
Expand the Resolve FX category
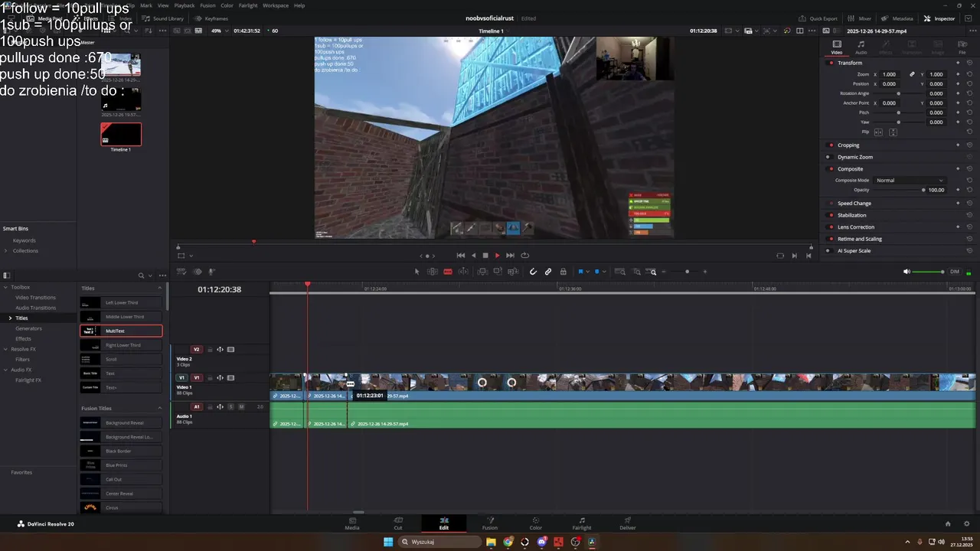6,349
